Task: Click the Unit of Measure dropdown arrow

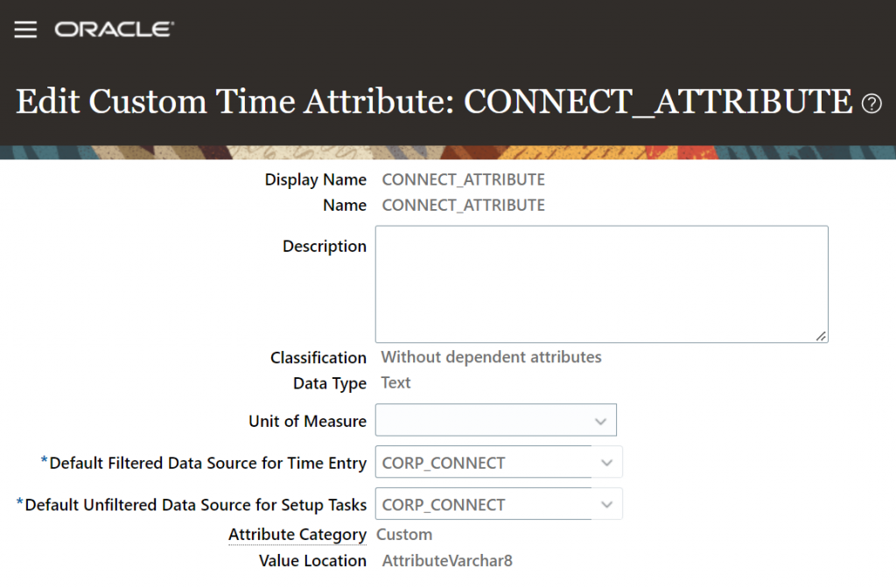Action: tap(602, 420)
